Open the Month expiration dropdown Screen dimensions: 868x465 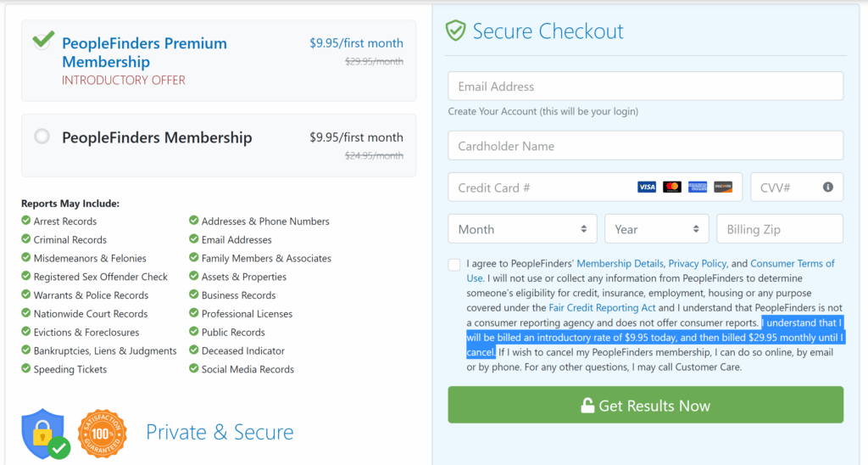[x=522, y=229]
